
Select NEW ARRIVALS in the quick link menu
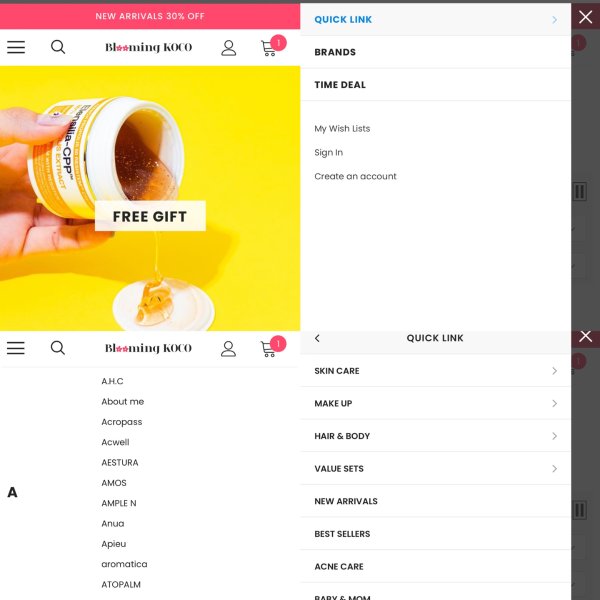tap(435, 501)
